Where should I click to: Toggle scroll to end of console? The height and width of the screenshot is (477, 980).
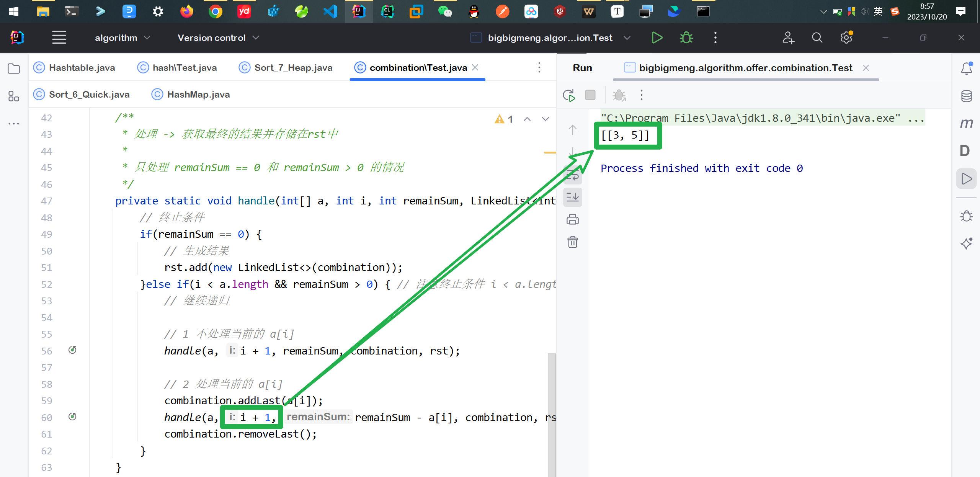tap(573, 197)
